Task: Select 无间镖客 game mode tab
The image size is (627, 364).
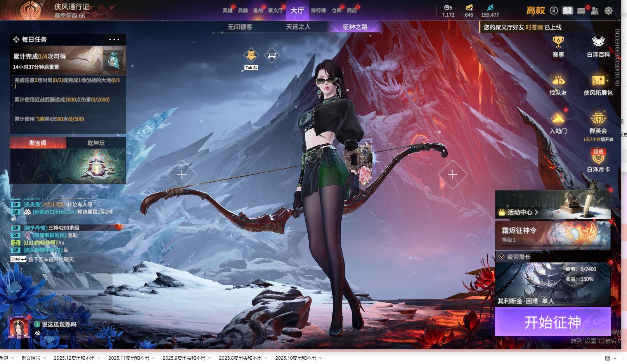Action: [x=240, y=27]
